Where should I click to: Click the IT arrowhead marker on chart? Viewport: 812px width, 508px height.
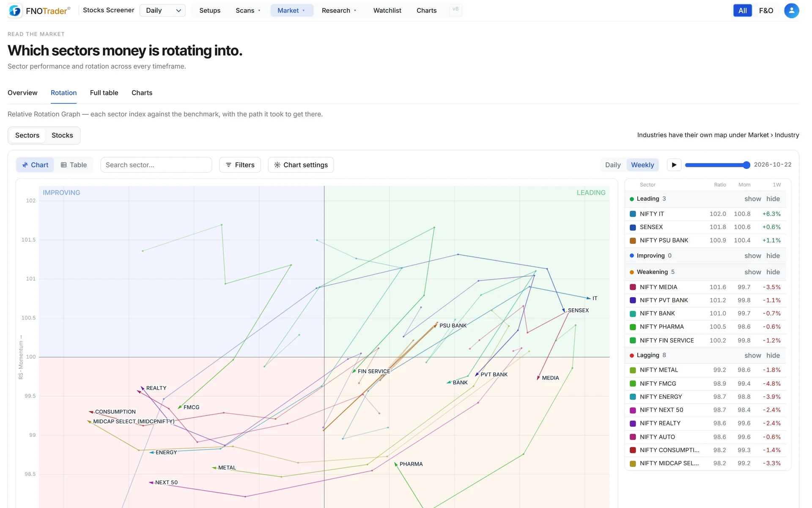[588, 298]
